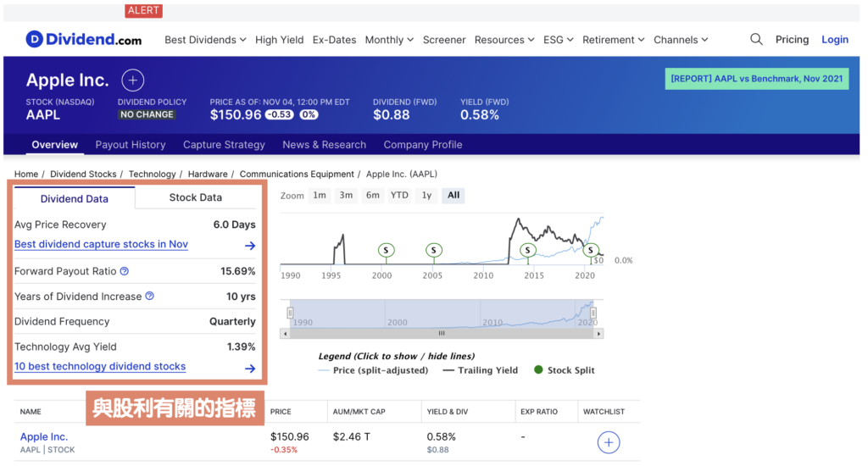Expand the Channels menu
The height and width of the screenshot is (466, 868).
pyautogui.click(x=681, y=40)
